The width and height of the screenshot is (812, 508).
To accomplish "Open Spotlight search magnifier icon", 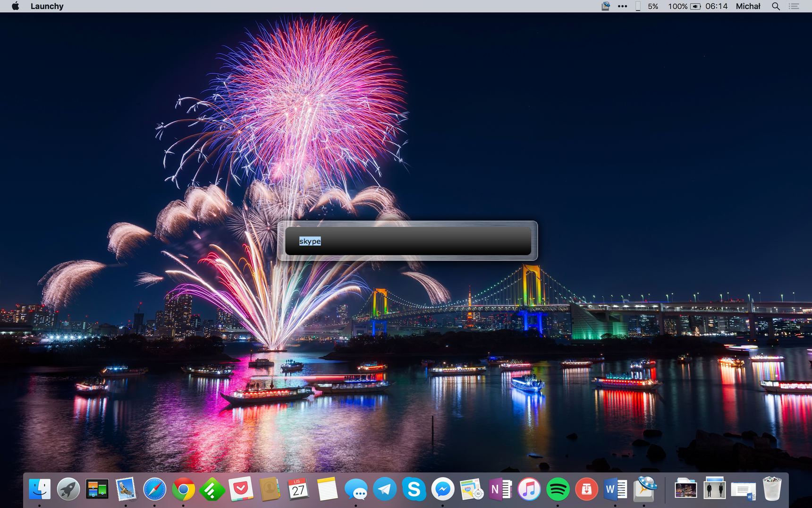I will coord(776,6).
